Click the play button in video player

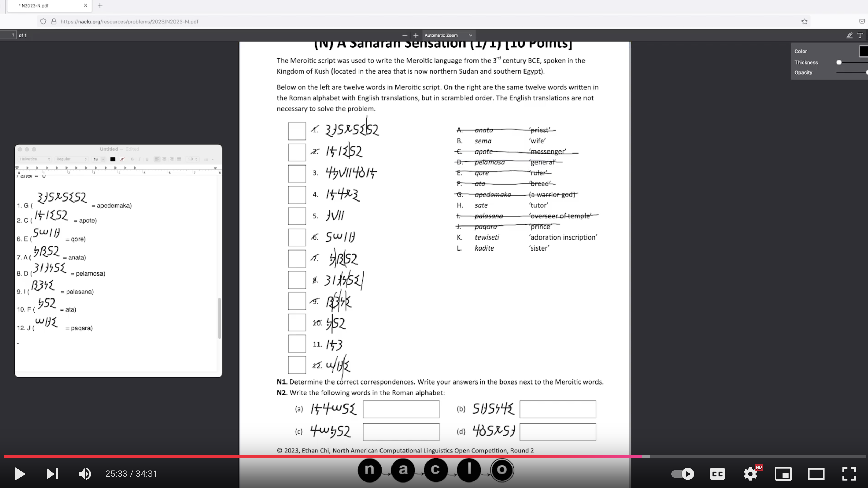click(x=20, y=474)
